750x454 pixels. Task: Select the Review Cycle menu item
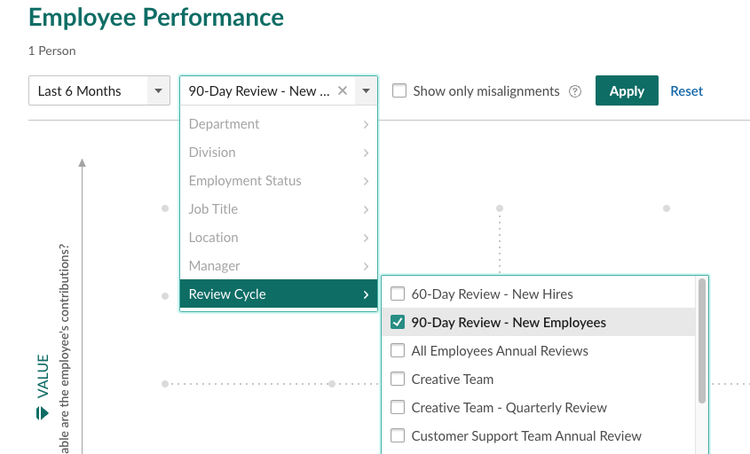pyautogui.click(x=278, y=294)
